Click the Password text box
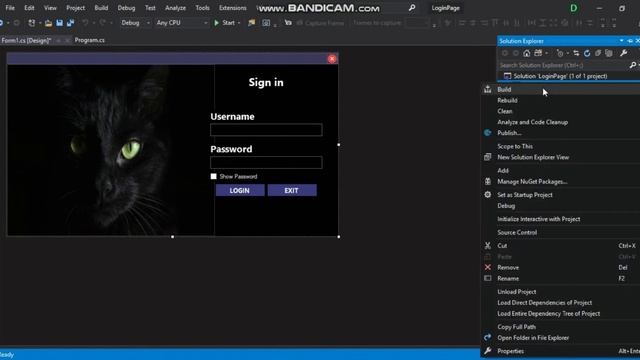 [x=266, y=162]
